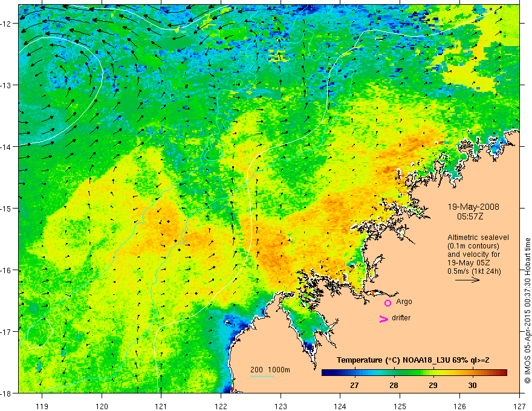This screenshot has height=411, width=532.
Task: Click the magenta Argo circle legend symbol
Action: point(388,303)
